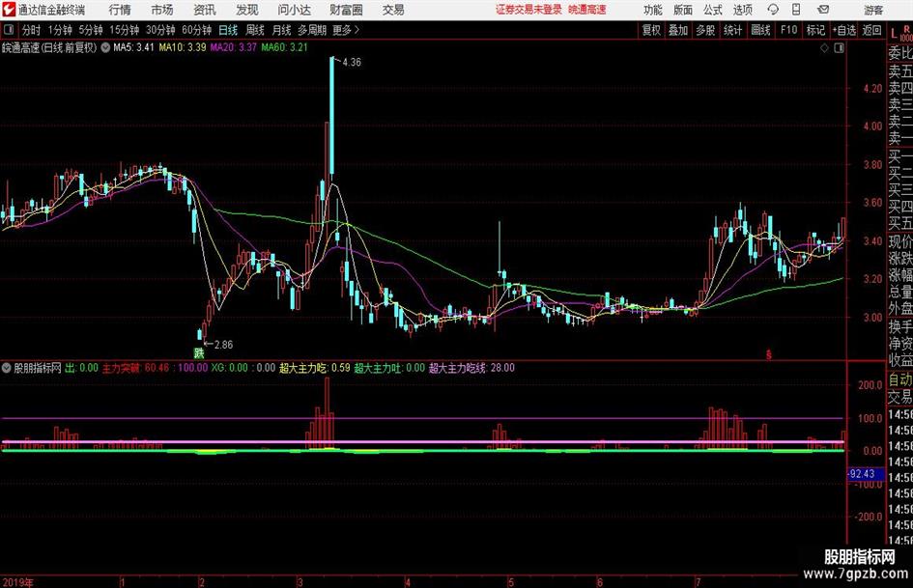Open the customer service headset icon
Image resolution: width=913 pixels, height=588 pixels.
tap(773, 10)
